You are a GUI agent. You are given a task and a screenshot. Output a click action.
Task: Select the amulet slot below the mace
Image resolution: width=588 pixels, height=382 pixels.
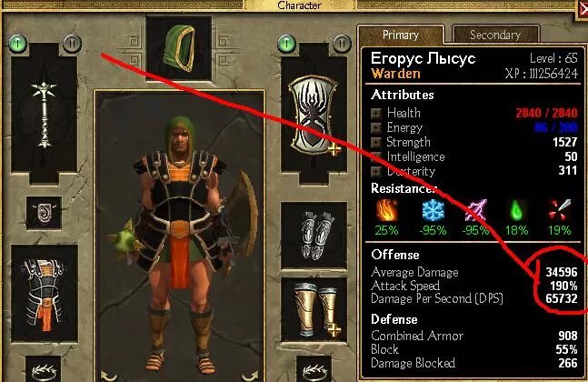[x=44, y=213]
